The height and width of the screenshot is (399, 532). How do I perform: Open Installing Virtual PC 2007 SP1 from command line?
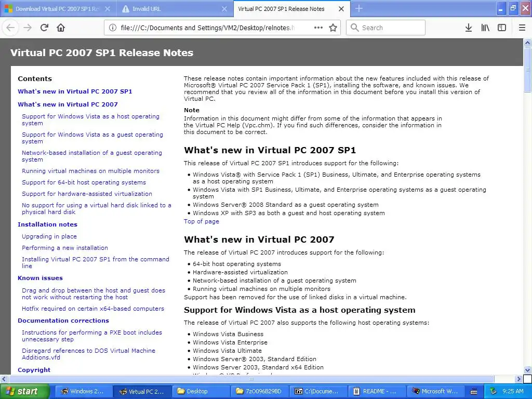96,262
